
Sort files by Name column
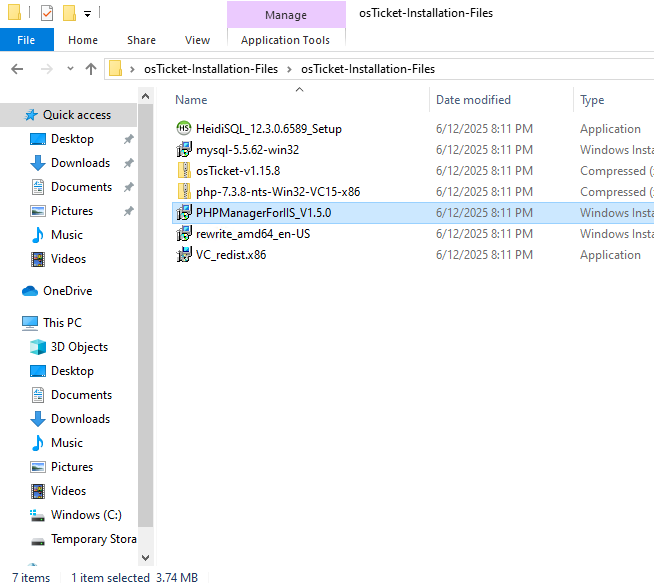point(191,100)
